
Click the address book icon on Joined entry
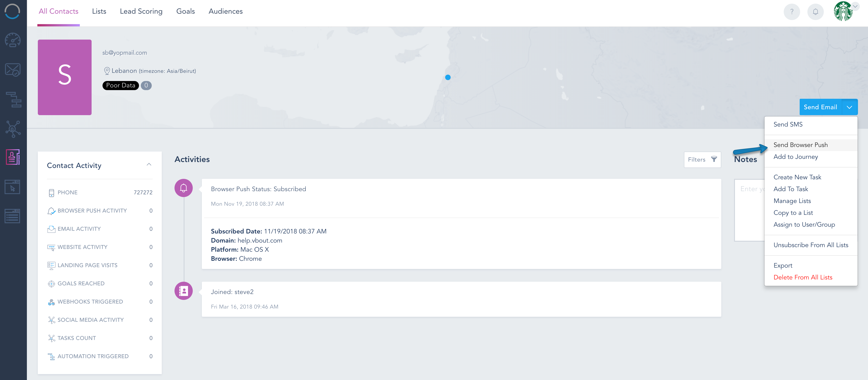[x=184, y=291]
